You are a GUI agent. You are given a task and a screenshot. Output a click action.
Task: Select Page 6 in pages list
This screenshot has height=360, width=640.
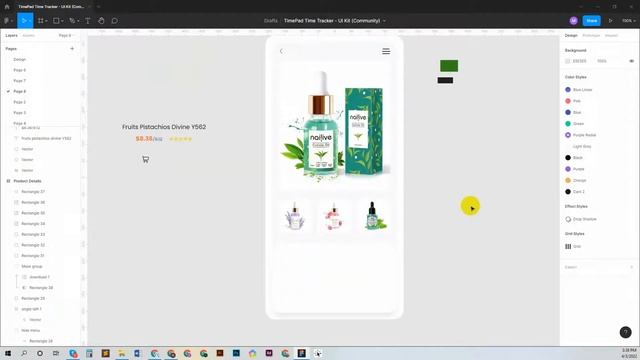[20, 70]
